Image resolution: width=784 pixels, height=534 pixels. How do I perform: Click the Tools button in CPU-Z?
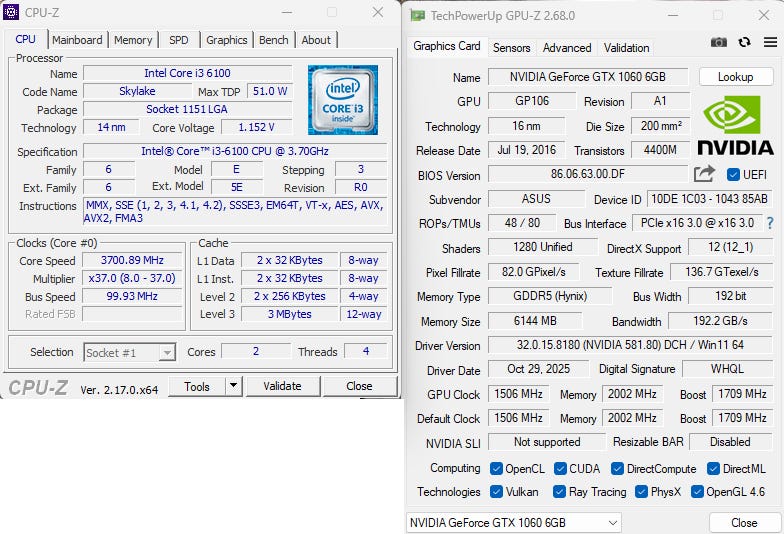pyautogui.click(x=197, y=386)
